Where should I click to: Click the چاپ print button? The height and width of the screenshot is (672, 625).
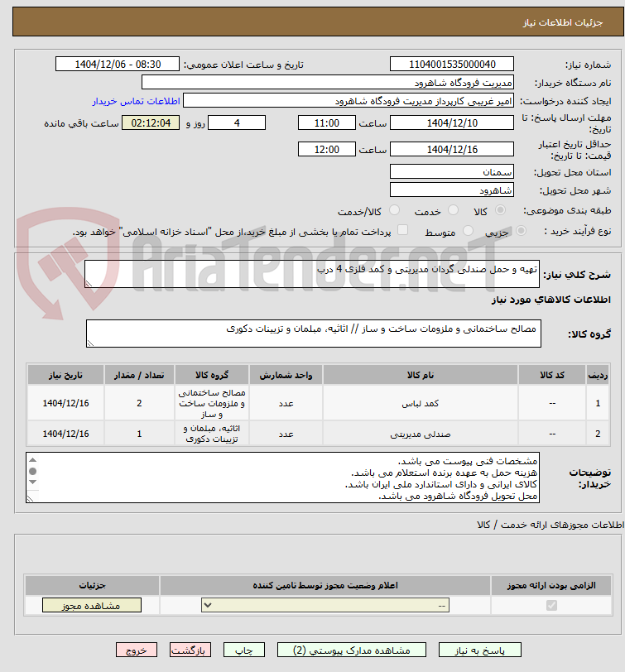[x=244, y=650]
